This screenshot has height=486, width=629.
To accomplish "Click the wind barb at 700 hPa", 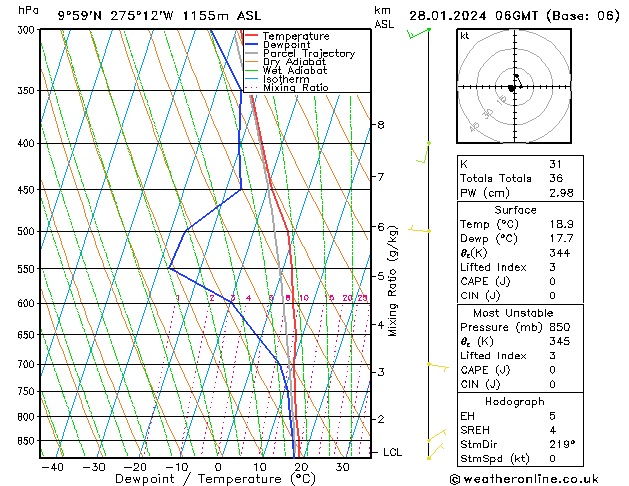I will click(x=438, y=367).
